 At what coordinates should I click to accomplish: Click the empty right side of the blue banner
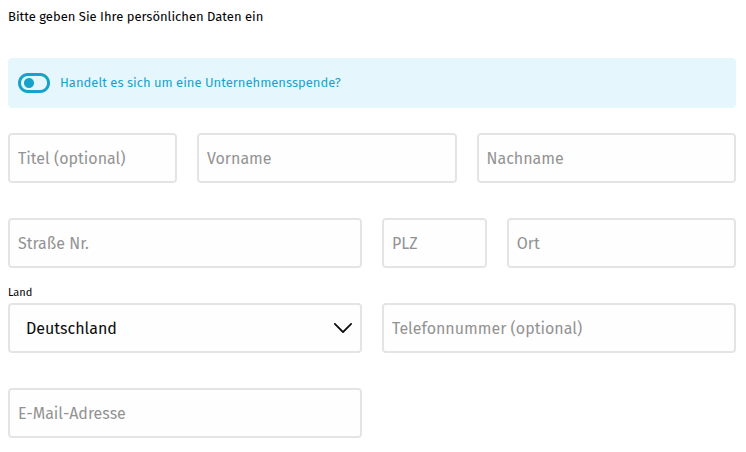tap(560, 83)
